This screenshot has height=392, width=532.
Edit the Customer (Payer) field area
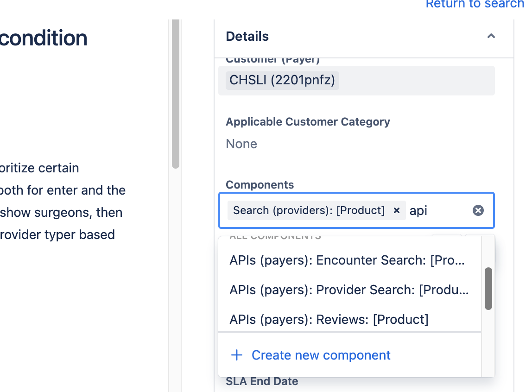(356, 80)
